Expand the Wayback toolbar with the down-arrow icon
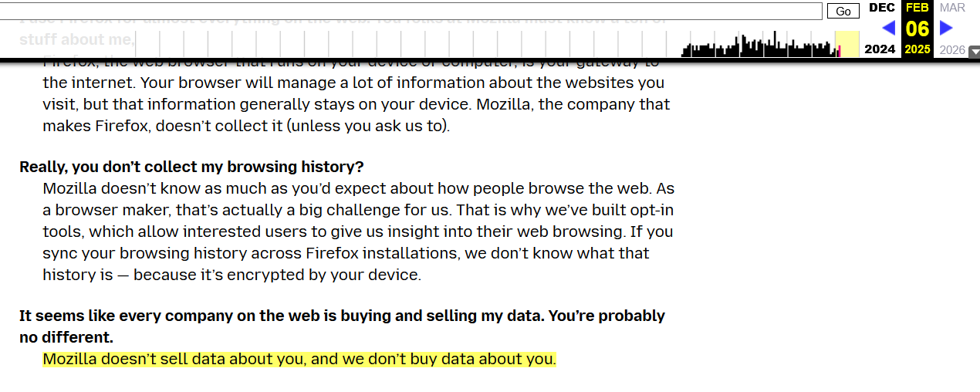This screenshot has height=392, width=980. tap(974, 51)
